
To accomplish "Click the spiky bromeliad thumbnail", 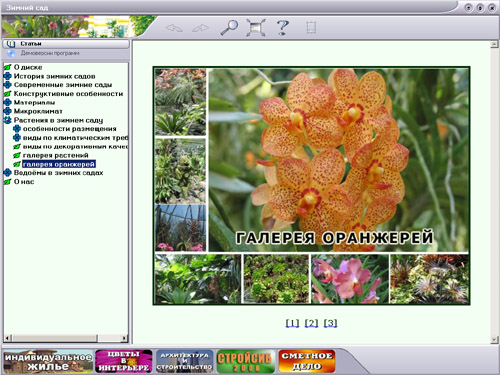I will point(429,279).
